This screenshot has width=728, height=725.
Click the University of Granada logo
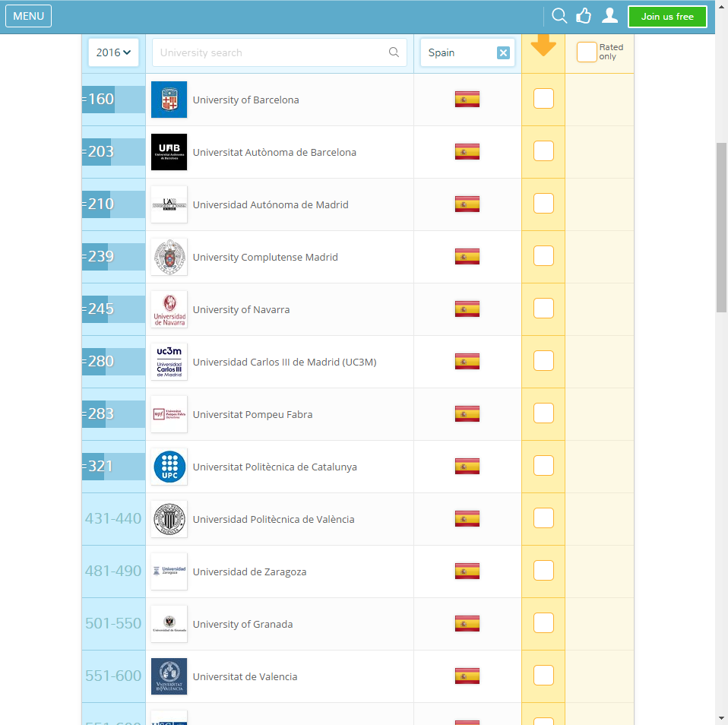click(169, 624)
